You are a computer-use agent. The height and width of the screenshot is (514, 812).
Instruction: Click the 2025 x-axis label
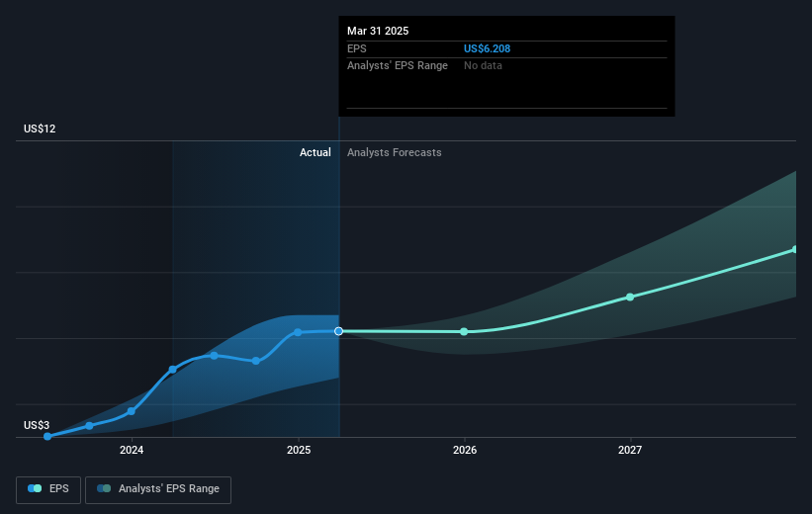pyautogui.click(x=299, y=450)
